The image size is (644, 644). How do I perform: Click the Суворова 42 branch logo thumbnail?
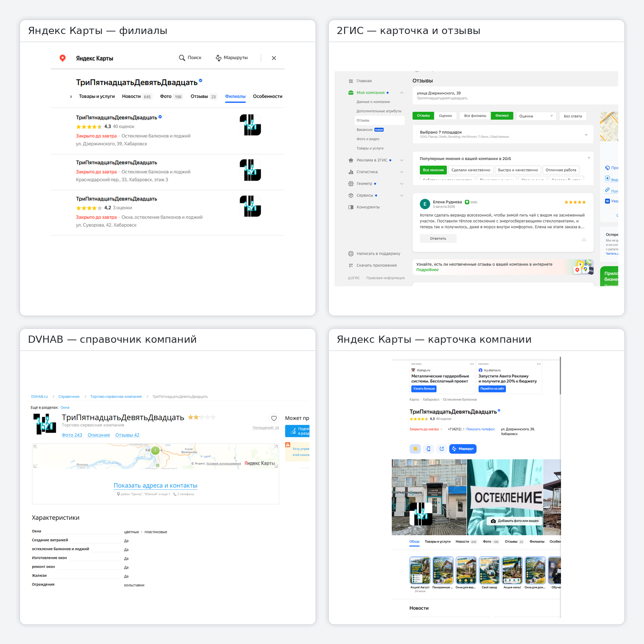click(250, 206)
